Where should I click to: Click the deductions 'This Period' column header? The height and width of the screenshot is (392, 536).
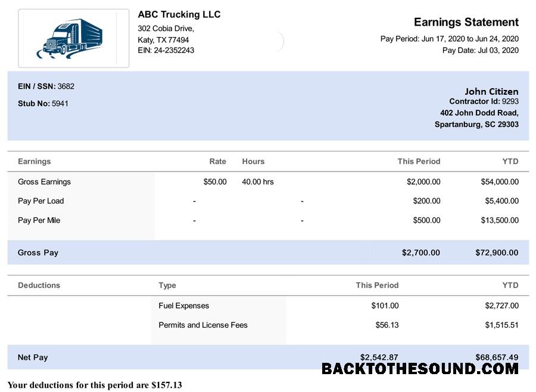(377, 285)
